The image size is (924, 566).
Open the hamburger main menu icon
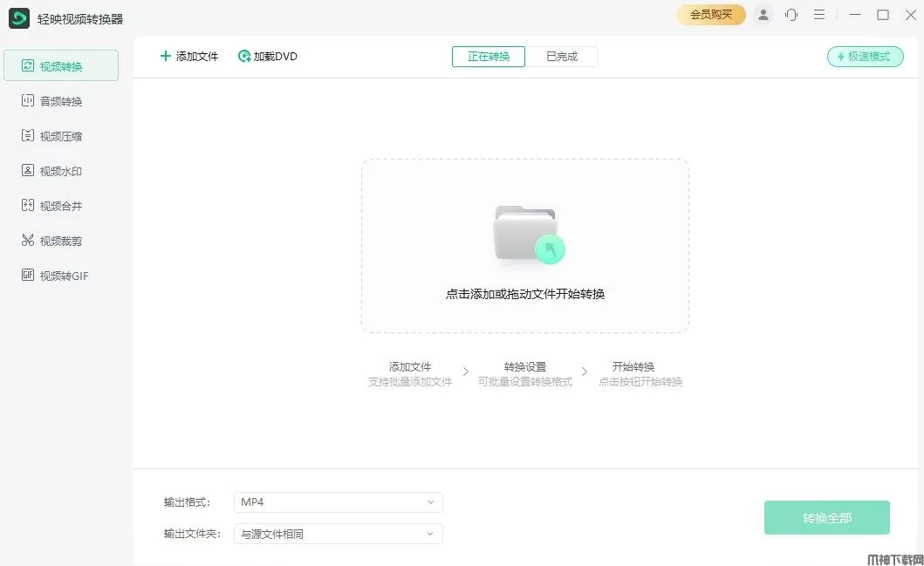tap(819, 15)
